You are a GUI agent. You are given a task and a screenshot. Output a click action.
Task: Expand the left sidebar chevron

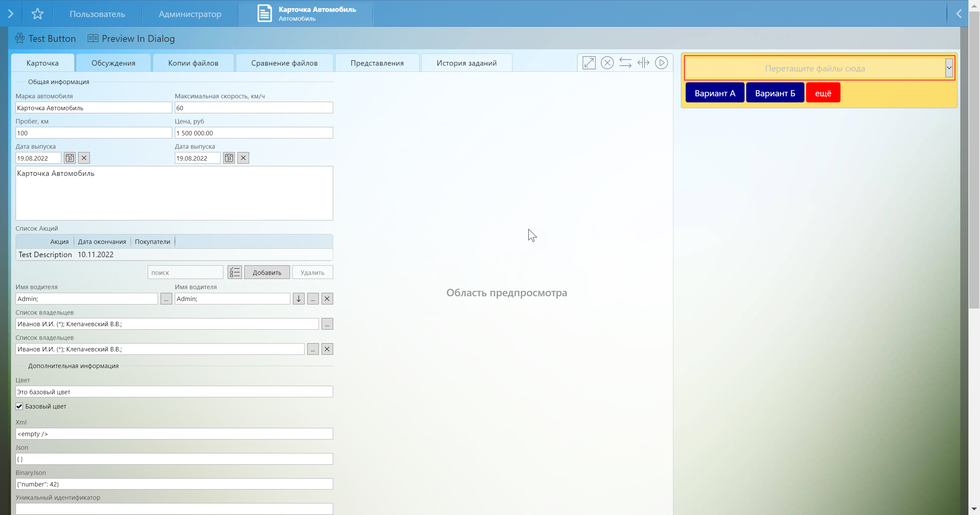click(x=11, y=14)
